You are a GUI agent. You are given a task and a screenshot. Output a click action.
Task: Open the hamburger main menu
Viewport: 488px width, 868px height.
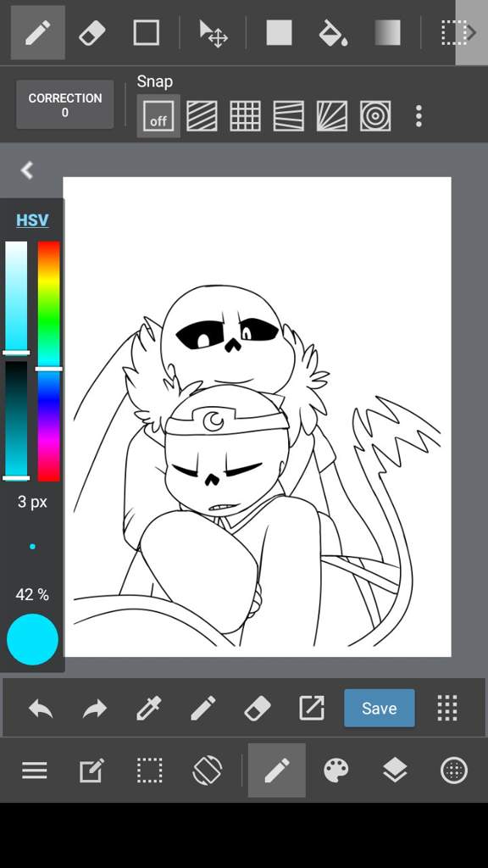tap(34, 770)
